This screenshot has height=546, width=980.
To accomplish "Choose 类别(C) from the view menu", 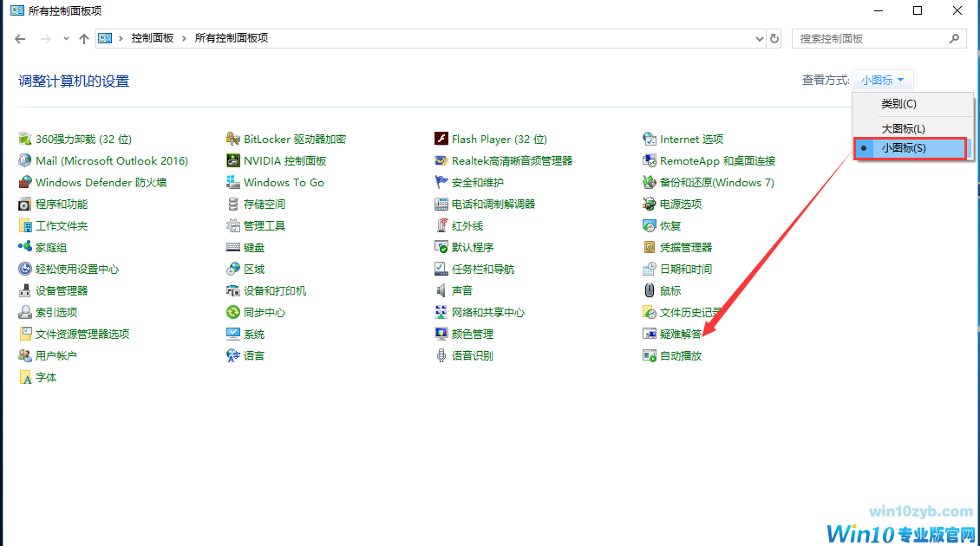I will pos(898,104).
